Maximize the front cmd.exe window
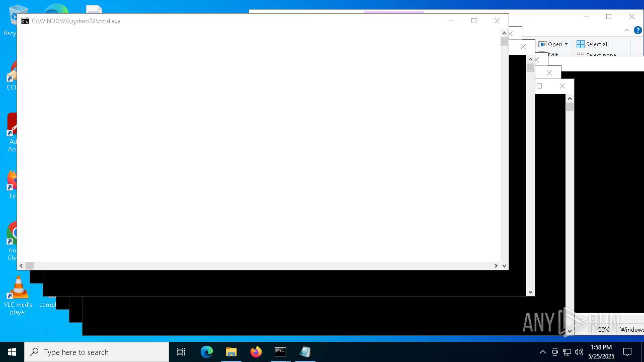This screenshot has height=362, width=644. click(x=474, y=21)
